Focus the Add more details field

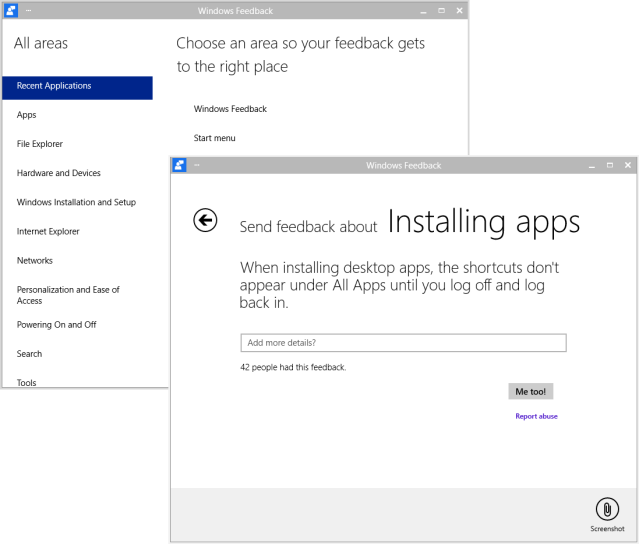coord(403,343)
